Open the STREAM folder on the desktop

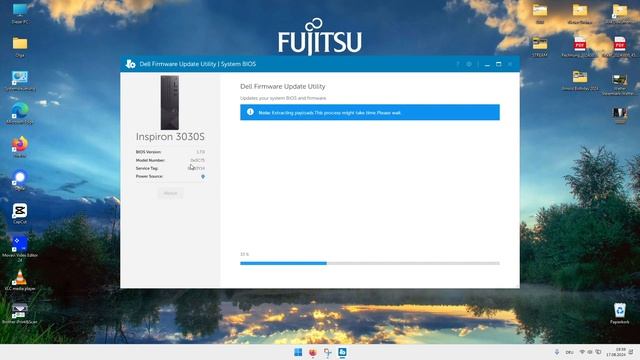coord(540,47)
